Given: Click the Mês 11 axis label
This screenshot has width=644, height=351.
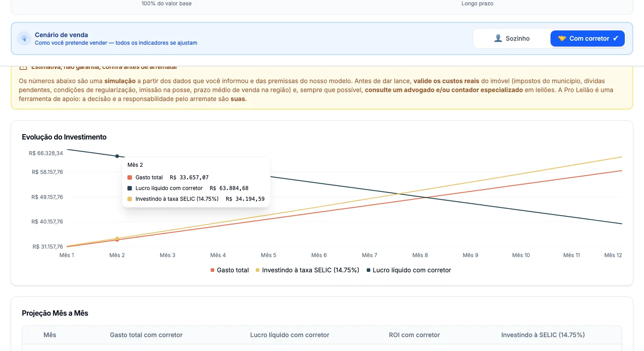Looking at the screenshot, I should tap(572, 255).
